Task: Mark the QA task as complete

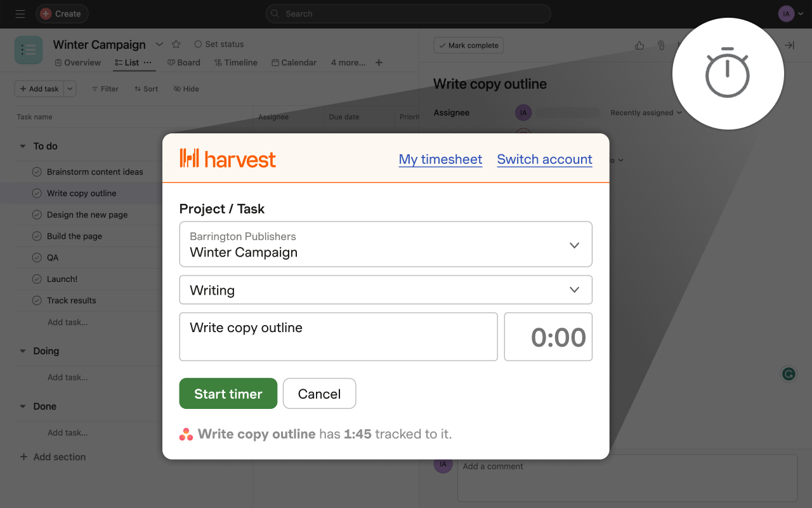Action: tap(36, 257)
